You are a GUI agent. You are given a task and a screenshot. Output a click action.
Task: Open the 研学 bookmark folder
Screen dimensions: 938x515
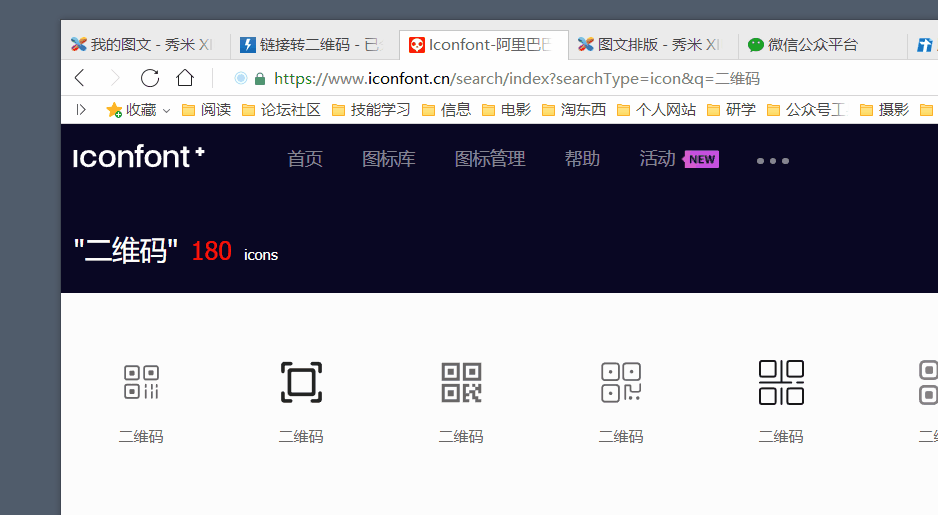[x=731, y=109]
